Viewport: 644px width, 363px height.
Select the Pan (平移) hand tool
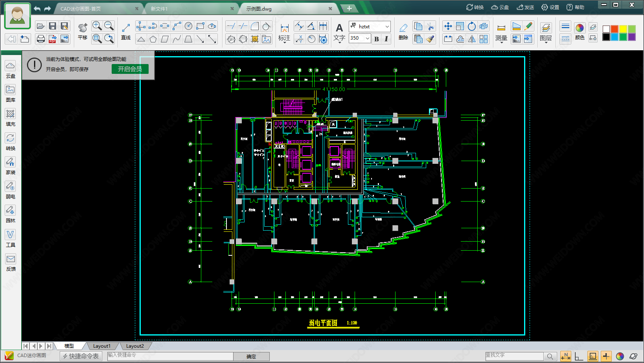(83, 31)
